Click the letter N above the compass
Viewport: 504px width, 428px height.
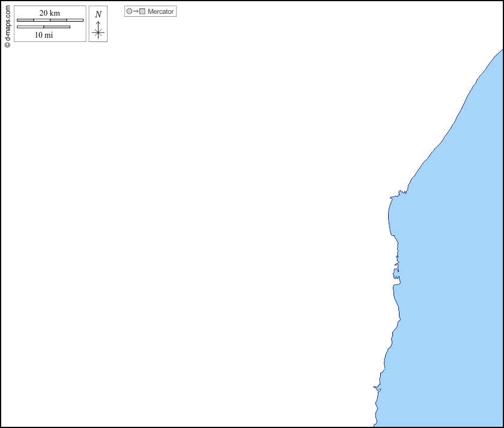coord(98,14)
